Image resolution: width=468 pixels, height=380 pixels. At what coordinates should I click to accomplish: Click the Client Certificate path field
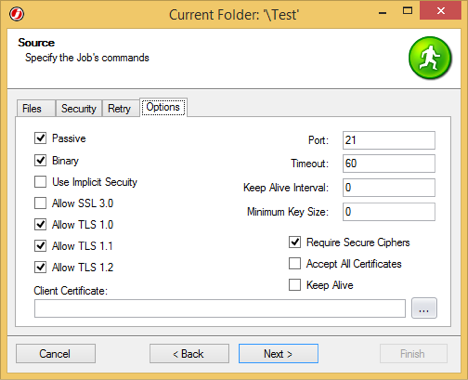point(220,308)
